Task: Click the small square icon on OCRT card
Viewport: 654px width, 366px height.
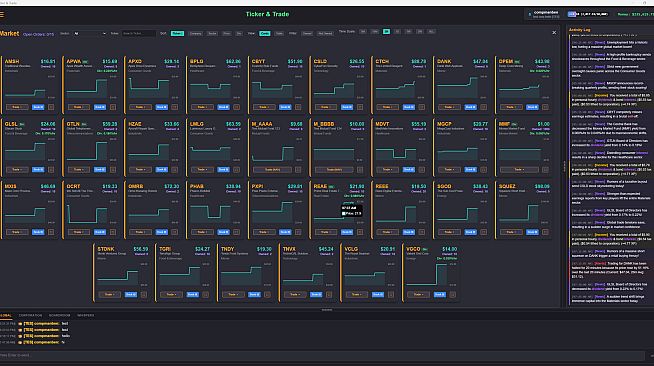Action: click(113, 232)
